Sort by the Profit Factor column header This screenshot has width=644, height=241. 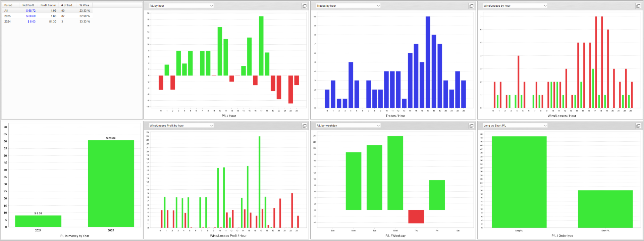(48, 5)
